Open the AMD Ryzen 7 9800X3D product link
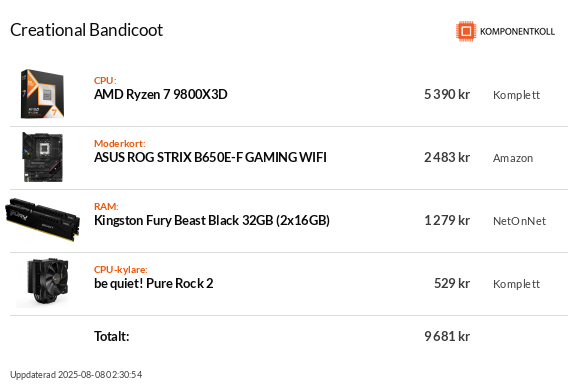The image size is (577, 388). 160,95
